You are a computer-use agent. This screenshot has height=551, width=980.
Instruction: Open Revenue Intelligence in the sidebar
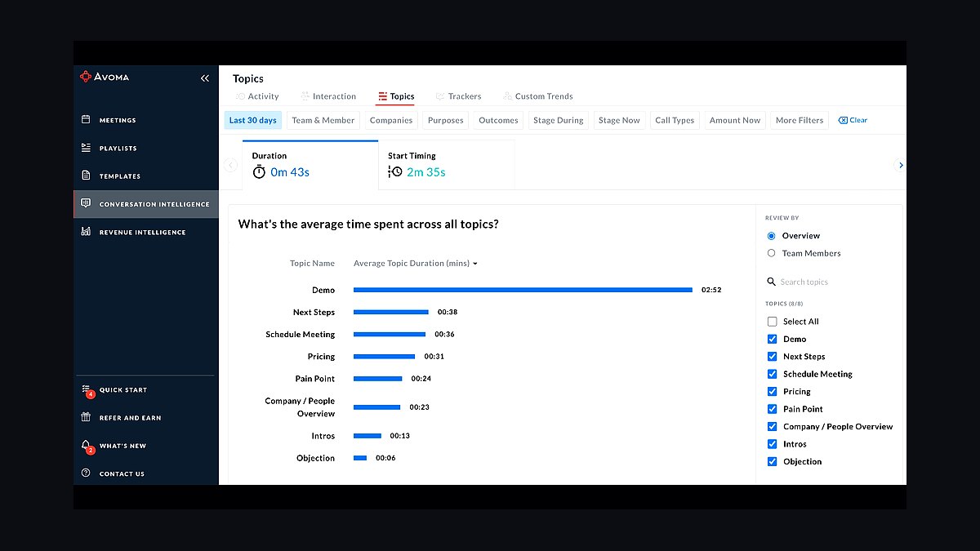click(146, 232)
